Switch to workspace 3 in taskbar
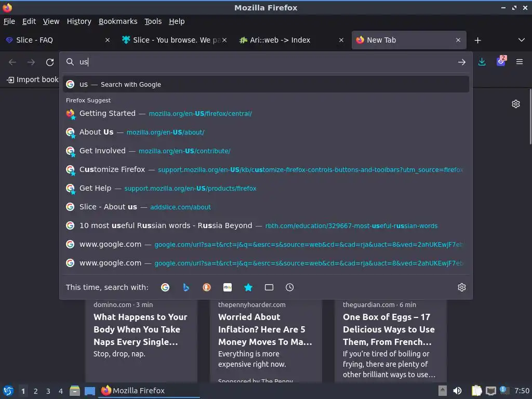The width and height of the screenshot is (532, 399). [48, 391]
